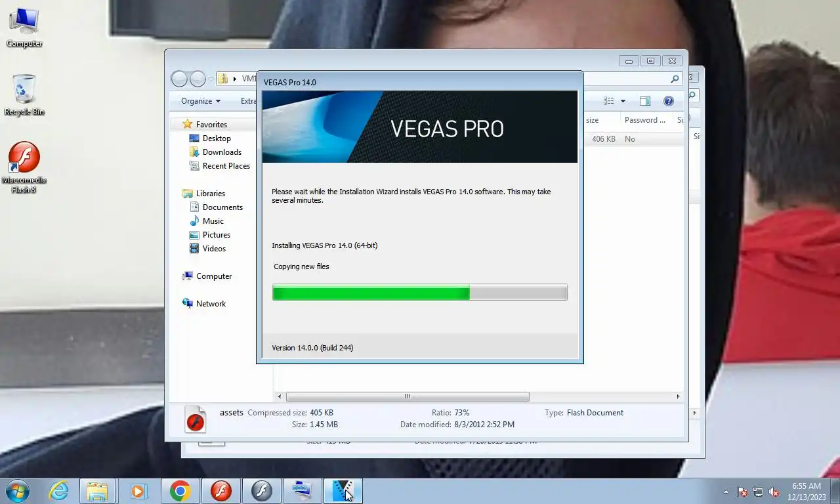Screen dimensions: 840x504
Task: Click Explorer Forward navigation button
Action: click(198, 79)
